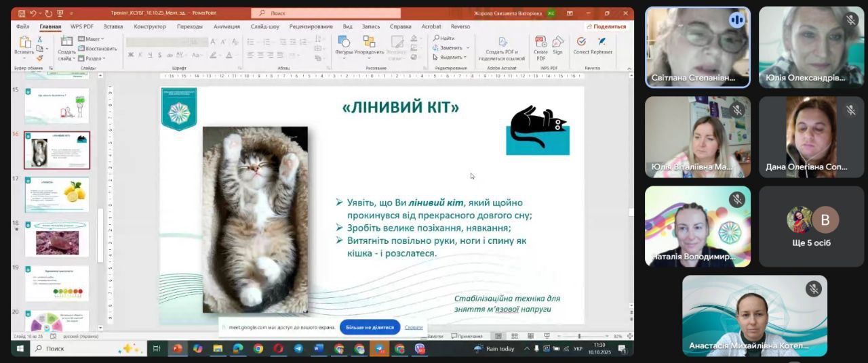Adjust the zoom slider in status bar
The image size is (868, 363).
[x=579, y=337]
